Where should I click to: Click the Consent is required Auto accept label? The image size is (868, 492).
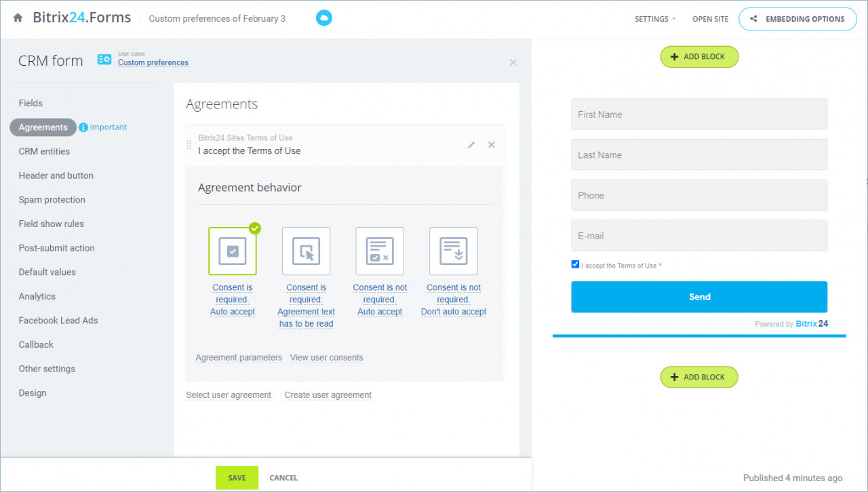pyautogui.click(x=233, y=300)
